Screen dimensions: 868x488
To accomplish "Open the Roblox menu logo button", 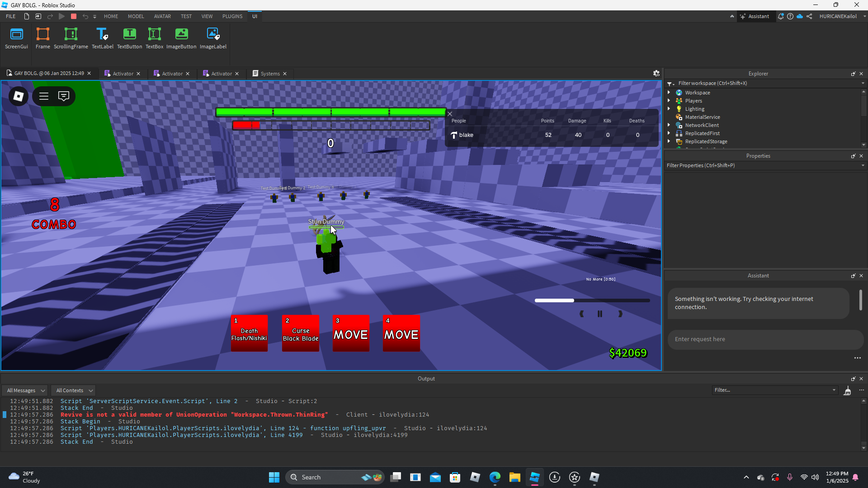I will [19, 96].
